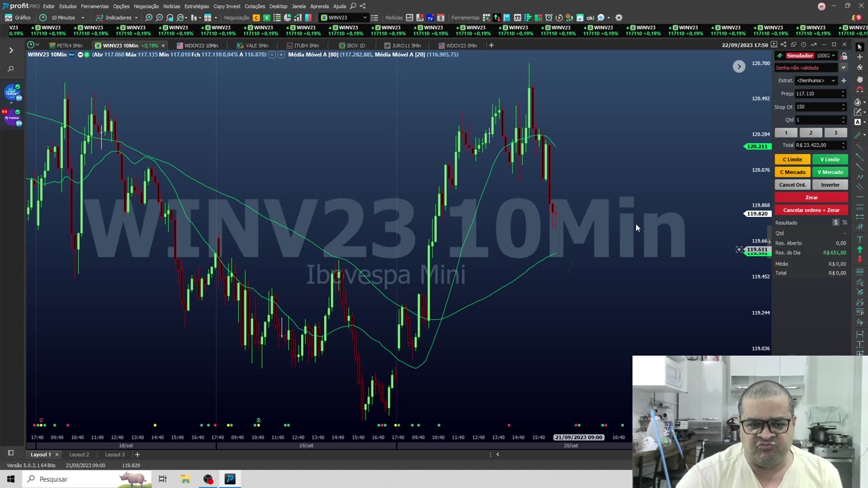Click the Qtd quantity stepper arrows
Image resolution: width=868 pixels, height=488 pixels.
point(843,120)
